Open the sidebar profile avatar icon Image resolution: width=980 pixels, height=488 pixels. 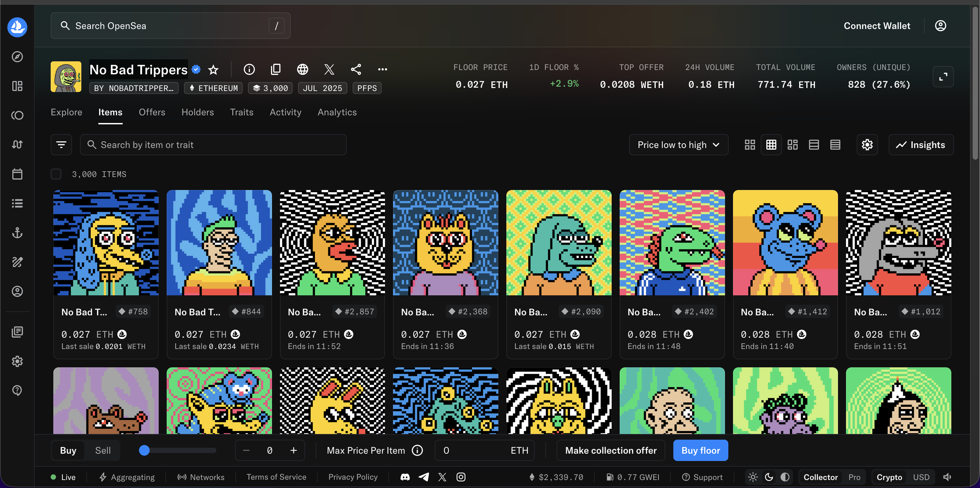pyautogui.click(x=17, y=291)
